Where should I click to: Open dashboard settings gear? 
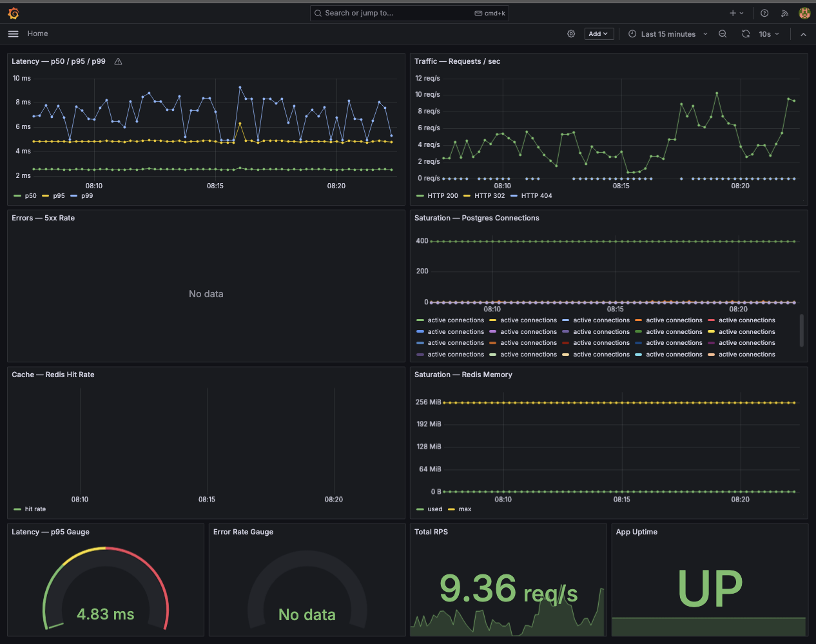(x=571, y=34)
